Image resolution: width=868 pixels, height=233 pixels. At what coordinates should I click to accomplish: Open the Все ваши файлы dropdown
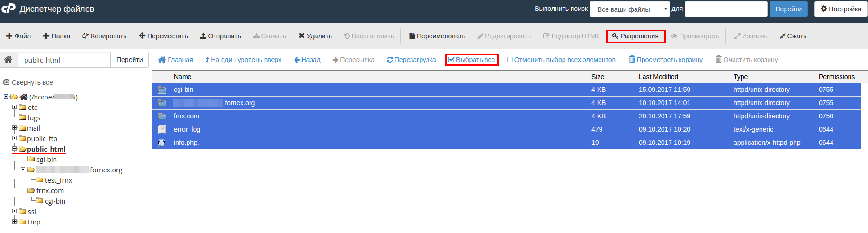point(629,9)
